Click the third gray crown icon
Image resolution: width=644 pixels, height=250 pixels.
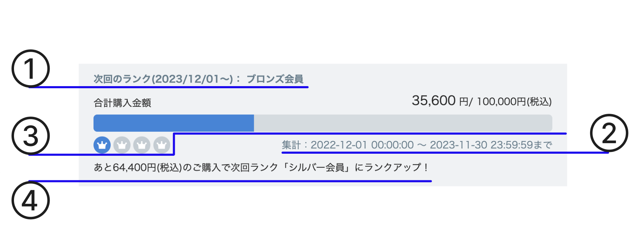click(x=141, y=145)
